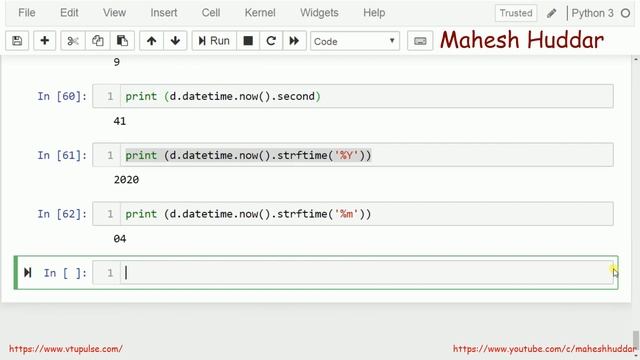Open the Edit menu
Image resolution: width=640 pixels, height=360 pixels.
[x=69, y=13]
